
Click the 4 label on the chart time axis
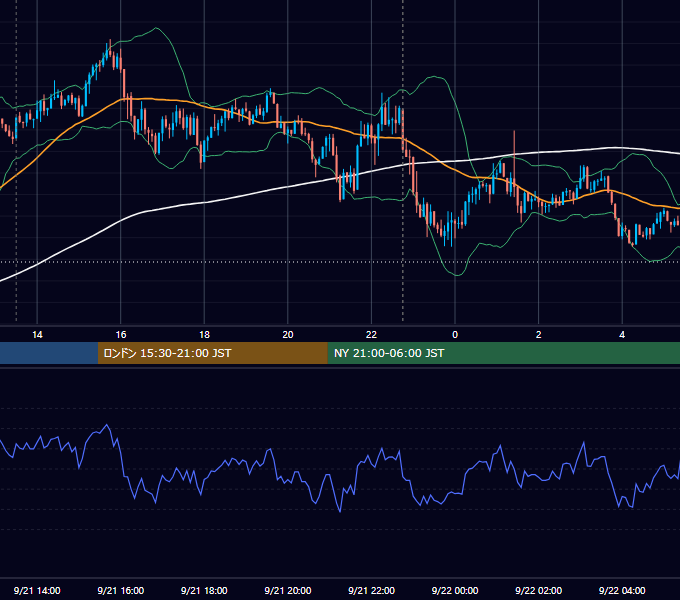point(622,335)
